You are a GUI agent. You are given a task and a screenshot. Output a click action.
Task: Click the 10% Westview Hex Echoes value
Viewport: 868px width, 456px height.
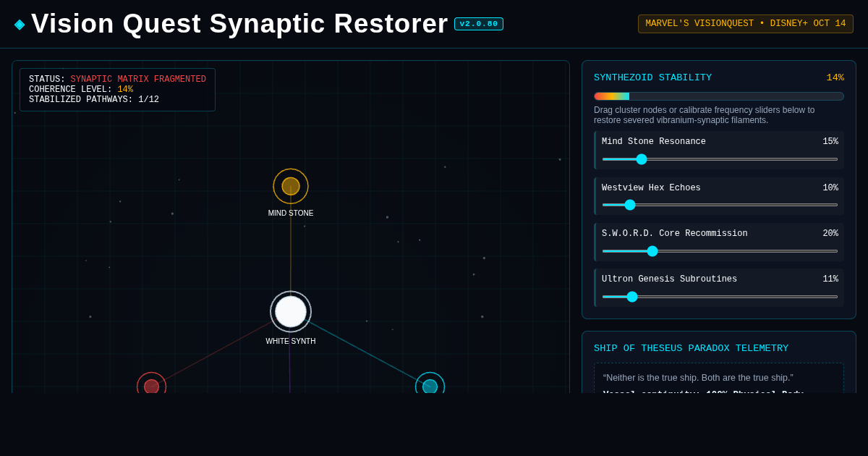[830, 188]
